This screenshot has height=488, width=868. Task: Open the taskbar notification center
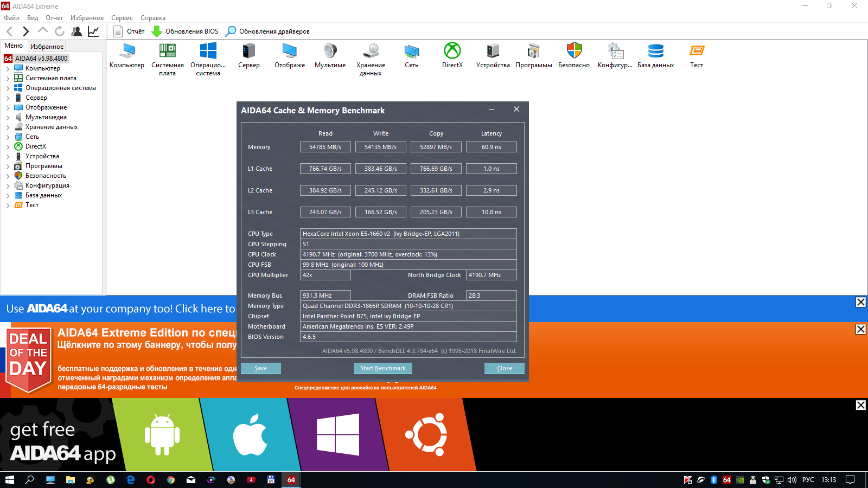850,480
